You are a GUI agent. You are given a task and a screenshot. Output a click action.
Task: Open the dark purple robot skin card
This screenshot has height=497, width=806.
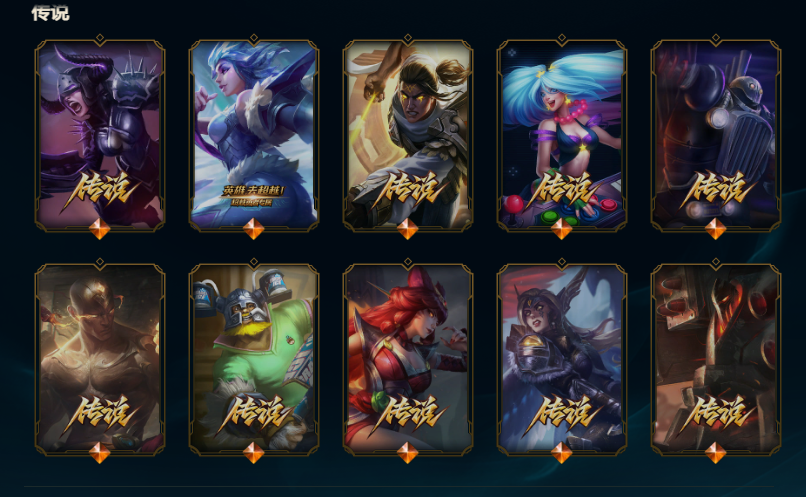tap(716, 135)
